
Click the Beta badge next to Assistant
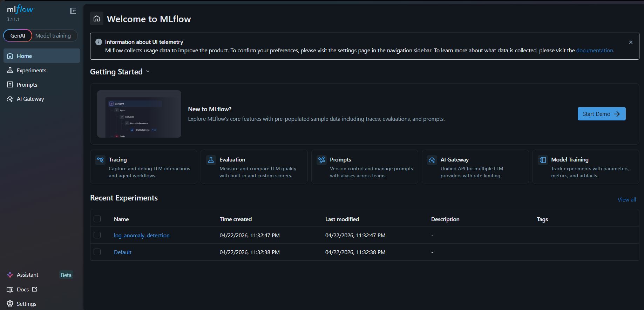pyautogui.click(x=66, y=275)
